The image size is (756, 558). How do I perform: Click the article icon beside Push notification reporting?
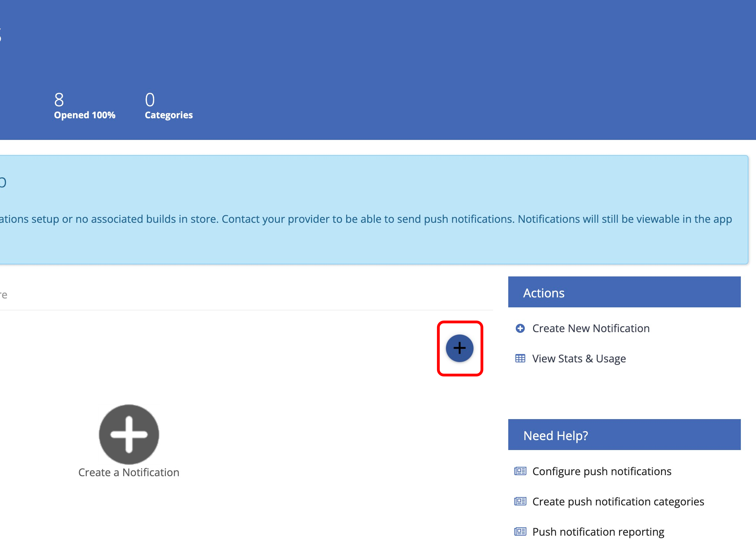tap(520, 532)
